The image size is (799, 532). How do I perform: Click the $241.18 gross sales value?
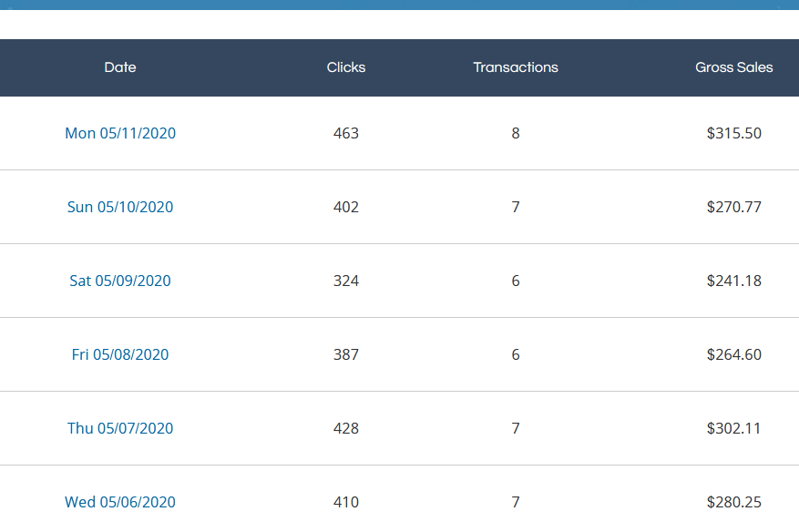(733, 281)
